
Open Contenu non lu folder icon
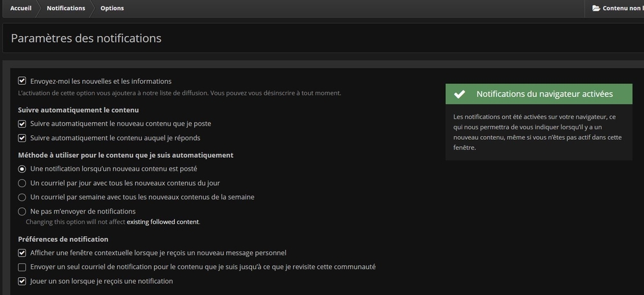point(596,8)
